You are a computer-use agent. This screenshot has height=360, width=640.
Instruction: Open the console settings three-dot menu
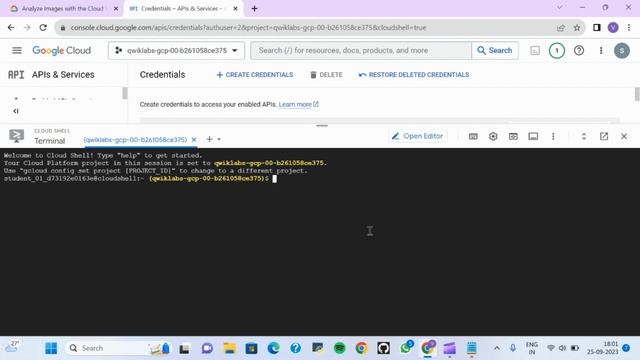(601, 51)
